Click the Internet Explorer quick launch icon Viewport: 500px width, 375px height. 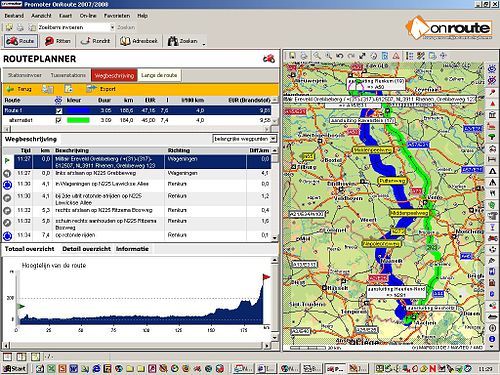click(x=97, y=368)
